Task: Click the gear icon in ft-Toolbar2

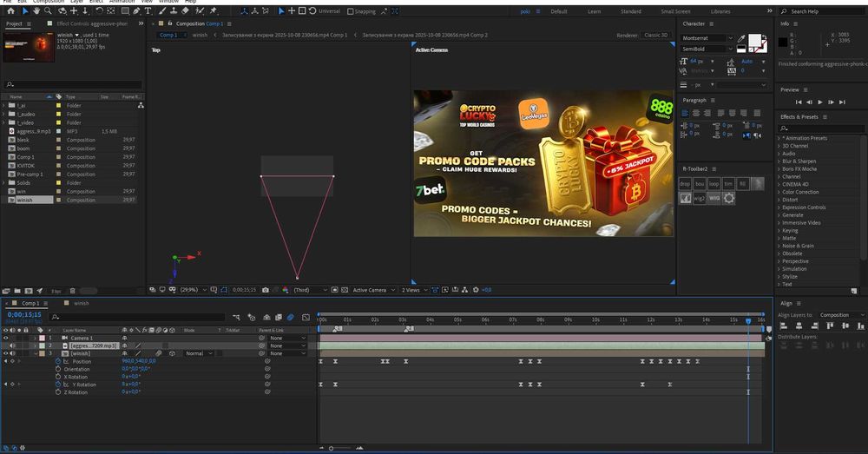Action: click(729, 198)
